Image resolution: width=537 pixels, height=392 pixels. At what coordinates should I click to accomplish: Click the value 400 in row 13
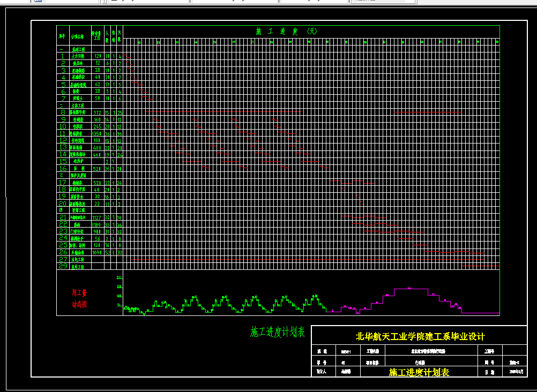pyautogui.click(x=97, y=148)
